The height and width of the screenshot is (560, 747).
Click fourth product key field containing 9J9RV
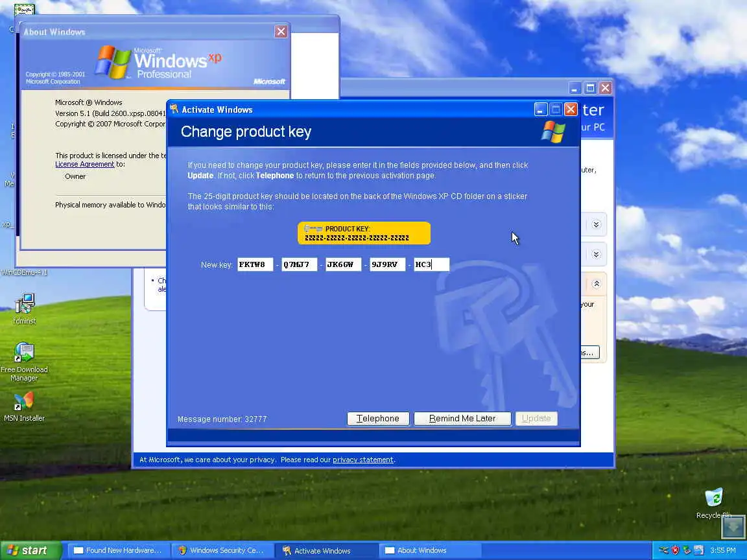[x=387, y=264]
